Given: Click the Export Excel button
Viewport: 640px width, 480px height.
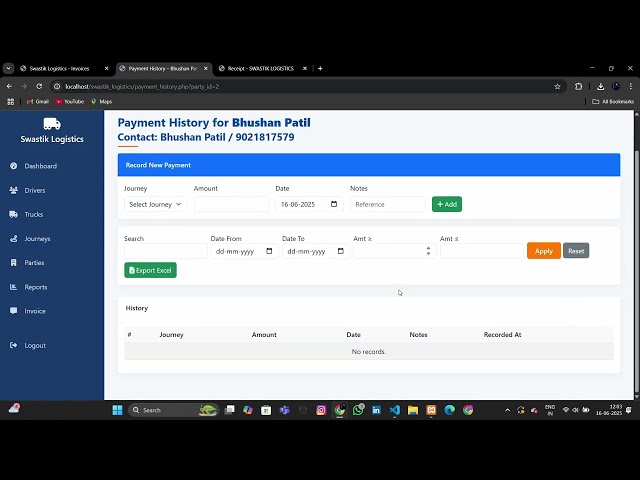Looking at the screenshot, I should (151, 270).
